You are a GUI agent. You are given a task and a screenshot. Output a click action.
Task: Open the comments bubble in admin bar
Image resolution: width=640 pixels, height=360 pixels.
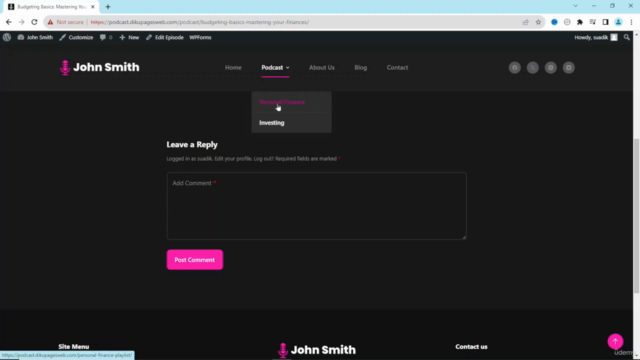(106, 37)
